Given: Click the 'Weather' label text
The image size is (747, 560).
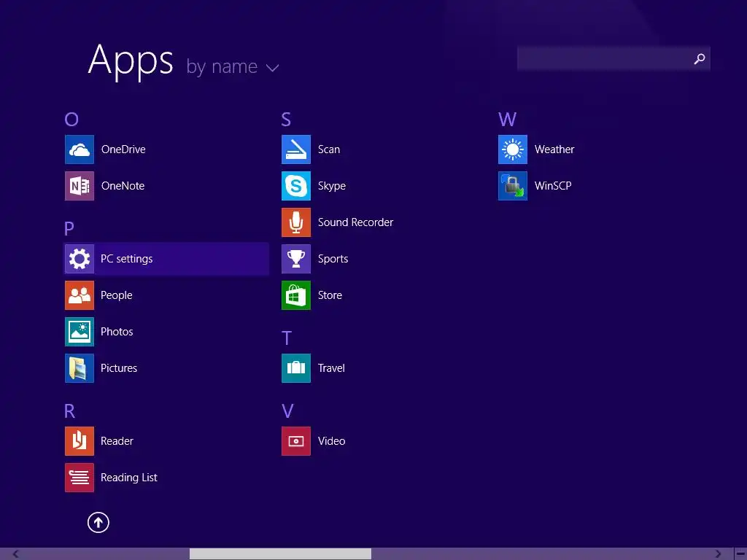Looking at the screenshot, I should 554,149.
